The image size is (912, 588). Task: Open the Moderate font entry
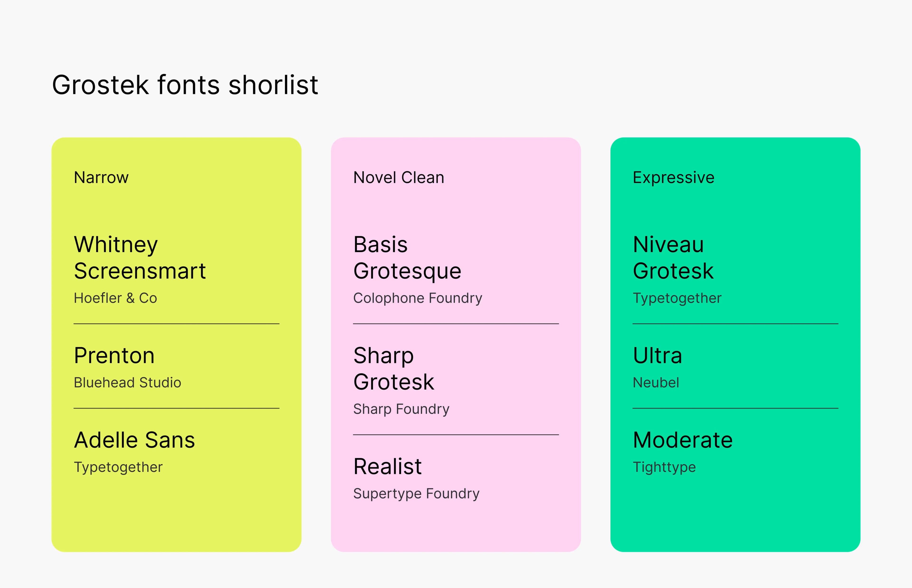(683, 440)
